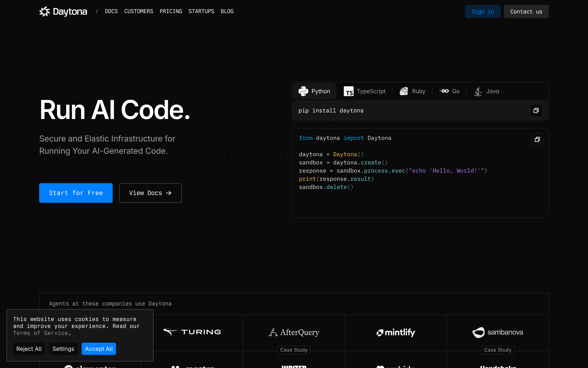Open the sambanova Case Study link
Screen dimensions: 588x368
[498, 350]
